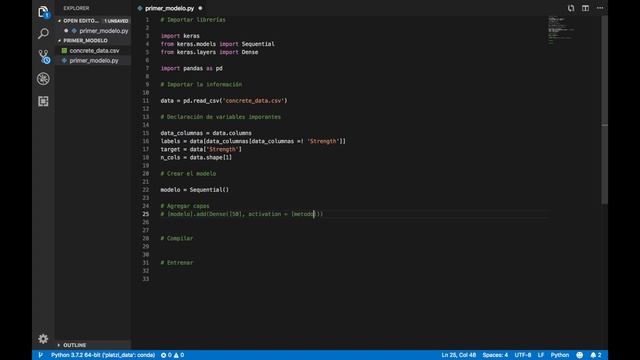Open the More Actions ellipsis menu
The width and height of the screenshot is (640, 360).
pos(600,8)
